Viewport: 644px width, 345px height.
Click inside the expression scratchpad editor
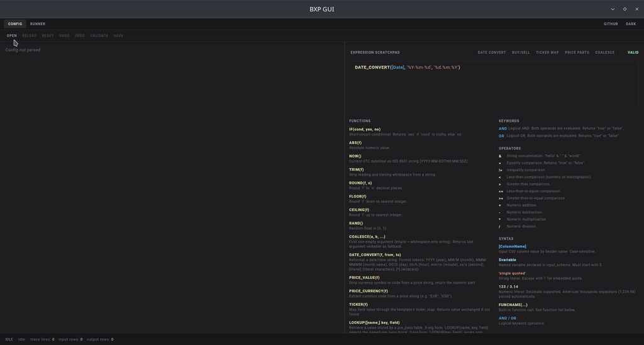(494, 86)
